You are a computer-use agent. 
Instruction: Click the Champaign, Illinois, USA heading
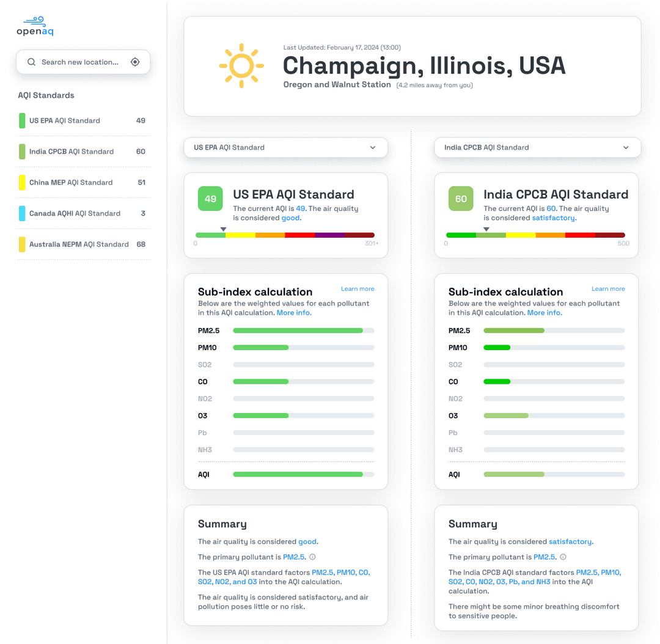pyautogui.click(x=424, y=65)
